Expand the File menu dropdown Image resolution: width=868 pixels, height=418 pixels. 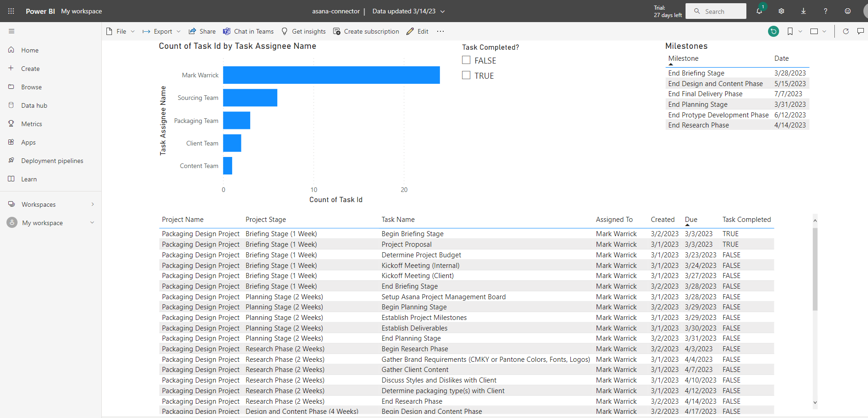coord(121,31)
